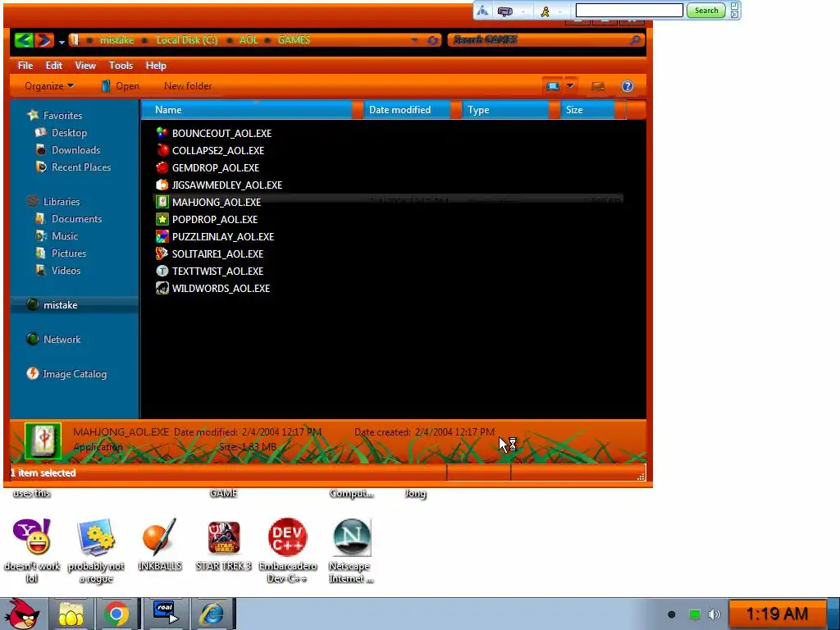Open the recent locations dropdown arrow

point(62,41)
